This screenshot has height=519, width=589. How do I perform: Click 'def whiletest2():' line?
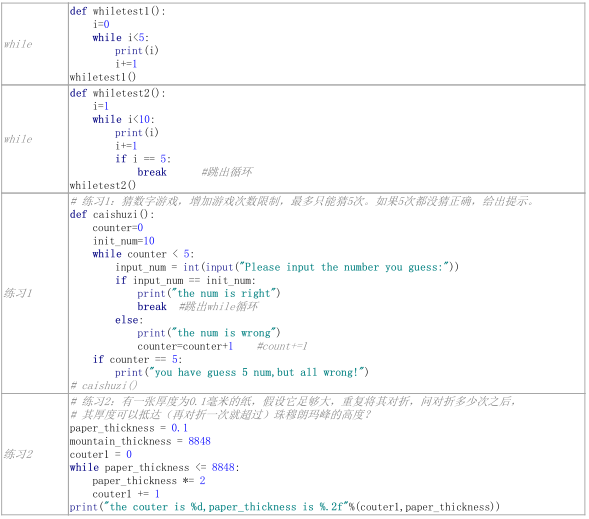(x=118, y=94)
